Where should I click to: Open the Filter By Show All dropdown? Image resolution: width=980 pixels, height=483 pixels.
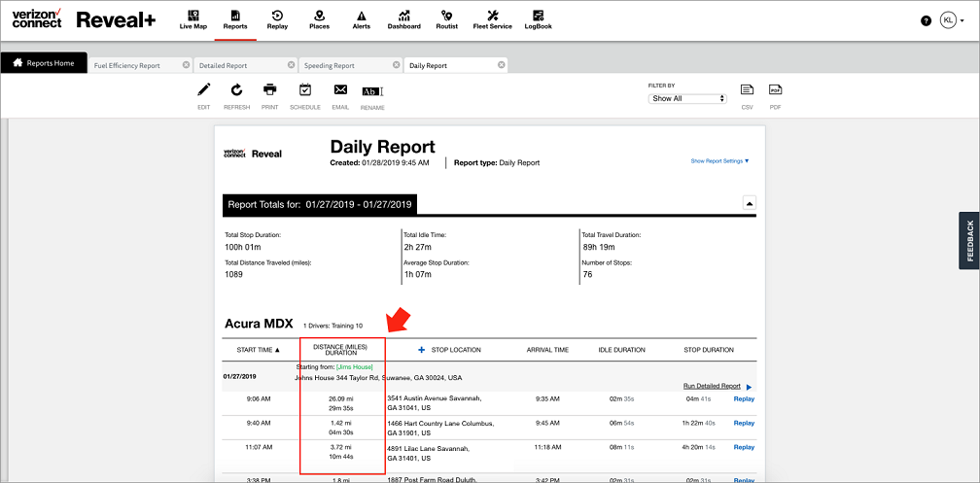click(687, 98)
